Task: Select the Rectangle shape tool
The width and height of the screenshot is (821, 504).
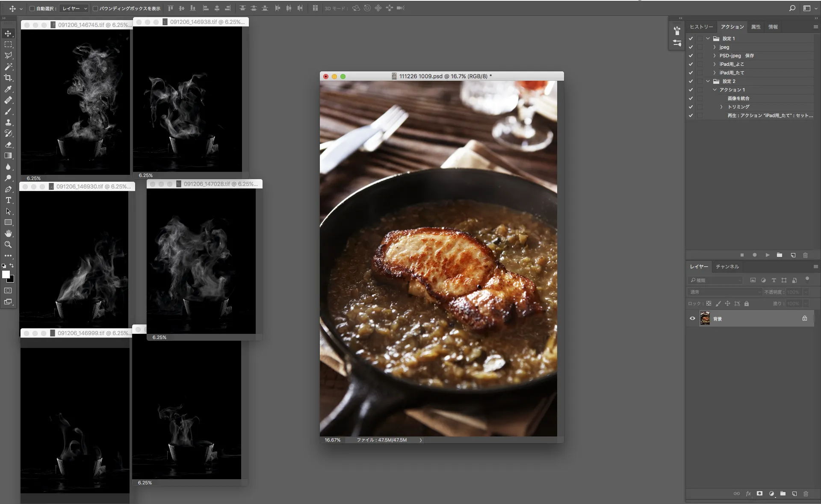Action: [x=8, y=222]
